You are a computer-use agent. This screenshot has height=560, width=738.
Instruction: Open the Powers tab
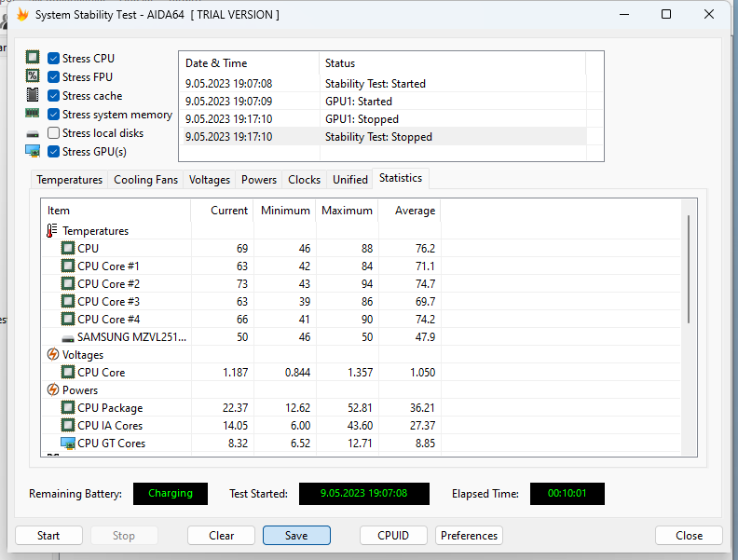tap(259, 180)
